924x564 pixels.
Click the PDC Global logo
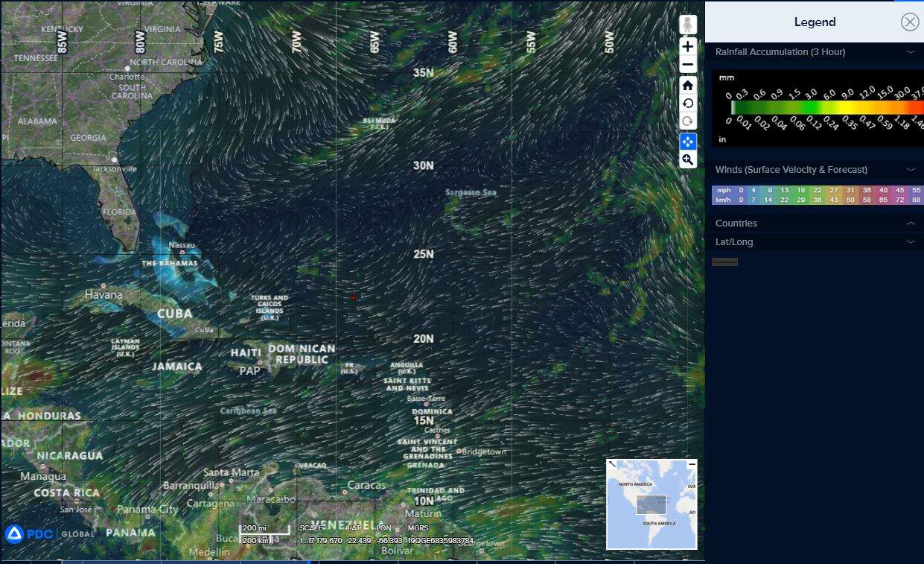click(x=49, y=533)
